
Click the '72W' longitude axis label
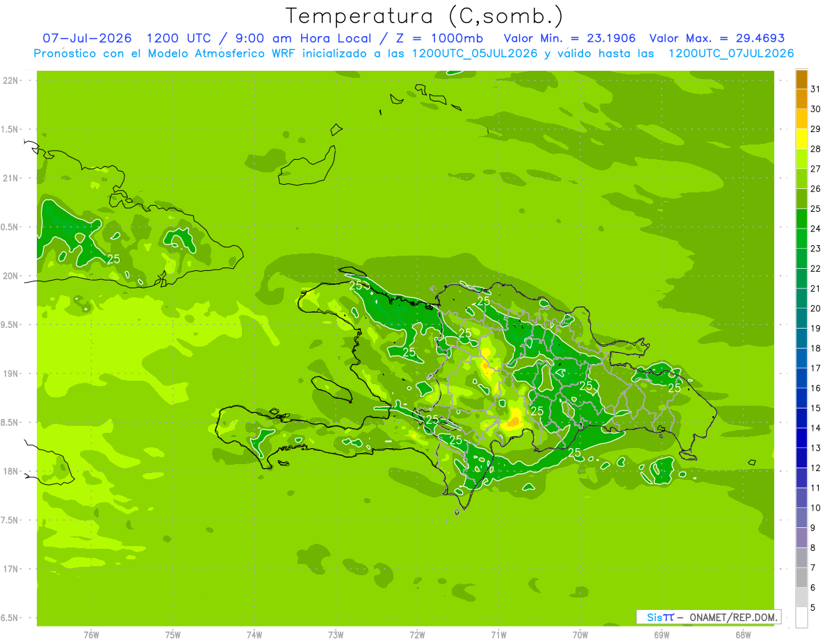[417, 635]
